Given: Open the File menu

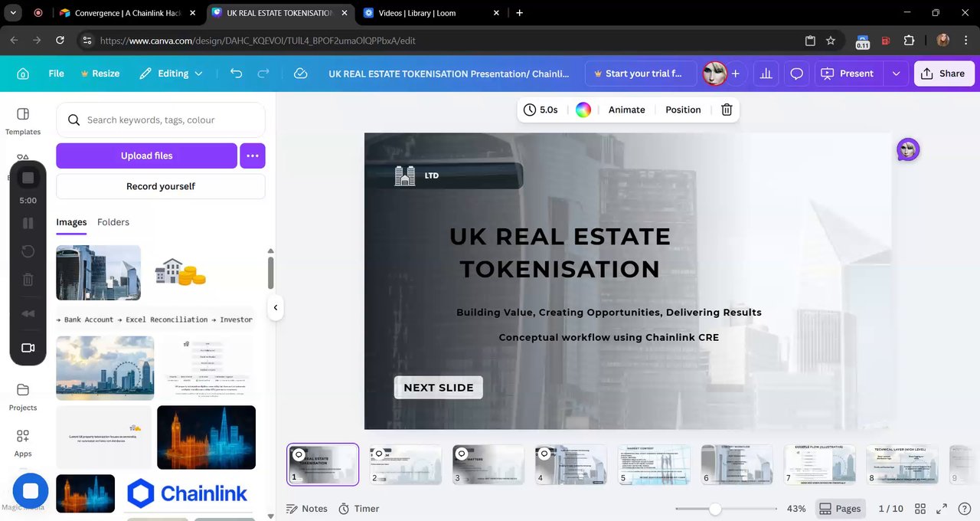Looking at the screenshot, I should coord(57,74).
